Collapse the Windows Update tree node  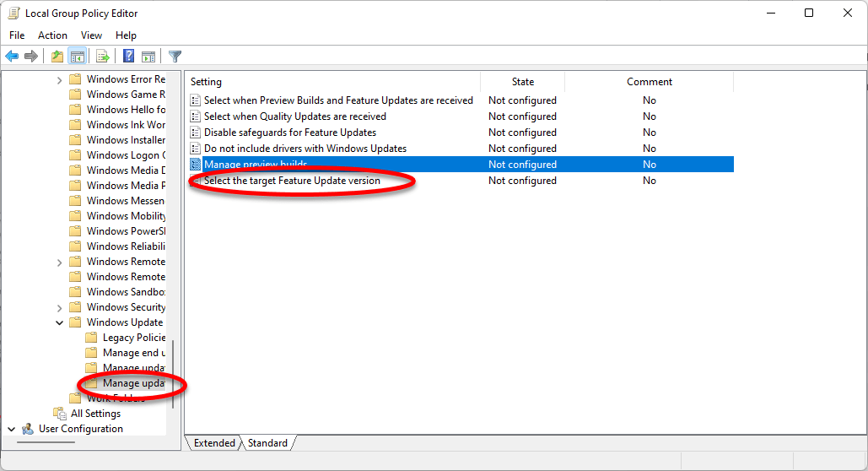pyautogui.click(x=59, y=322)
